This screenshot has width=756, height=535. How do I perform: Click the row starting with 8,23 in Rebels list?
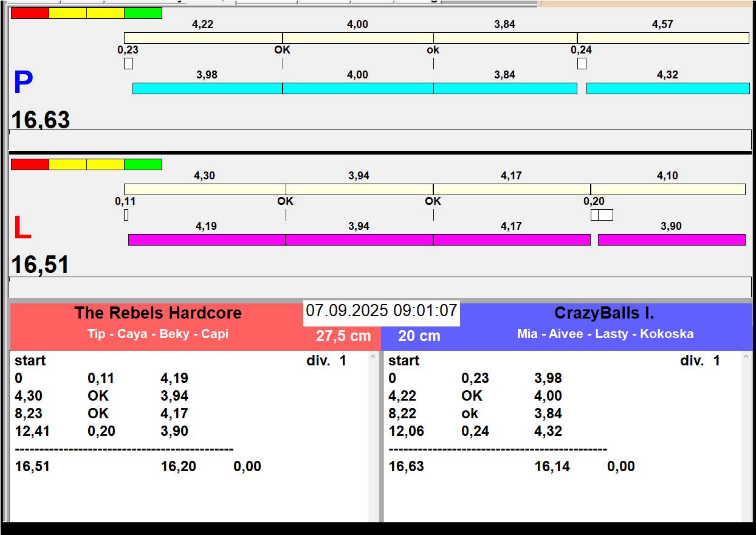pos(101,413)
